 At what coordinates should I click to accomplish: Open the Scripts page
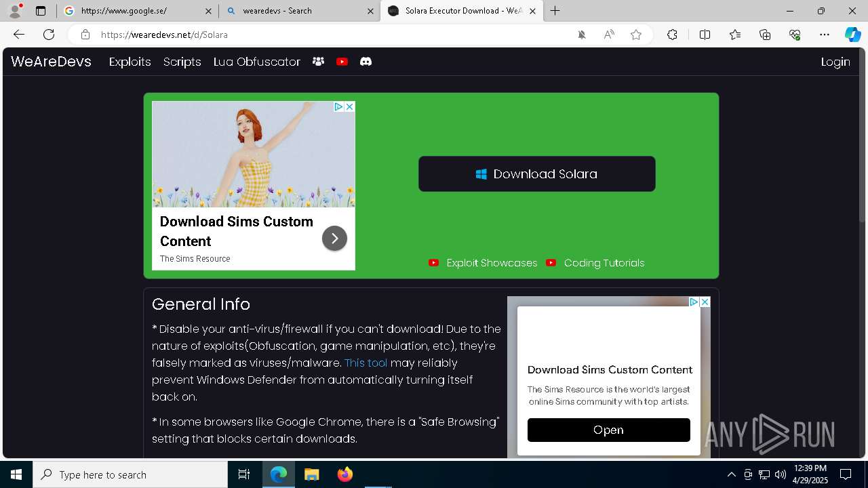(x=182, y=62)
